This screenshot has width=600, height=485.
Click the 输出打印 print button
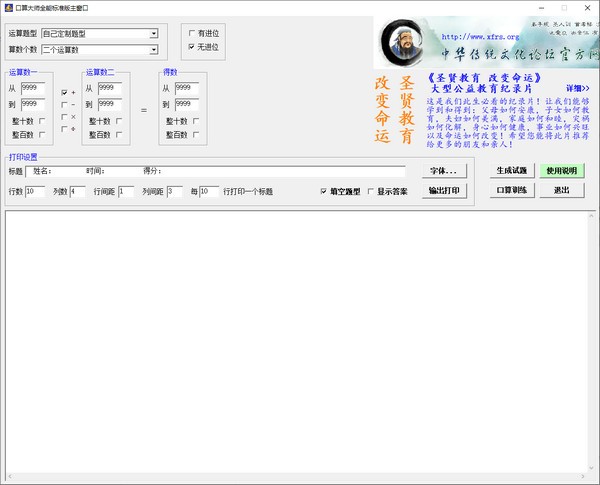tap(443, 190)
